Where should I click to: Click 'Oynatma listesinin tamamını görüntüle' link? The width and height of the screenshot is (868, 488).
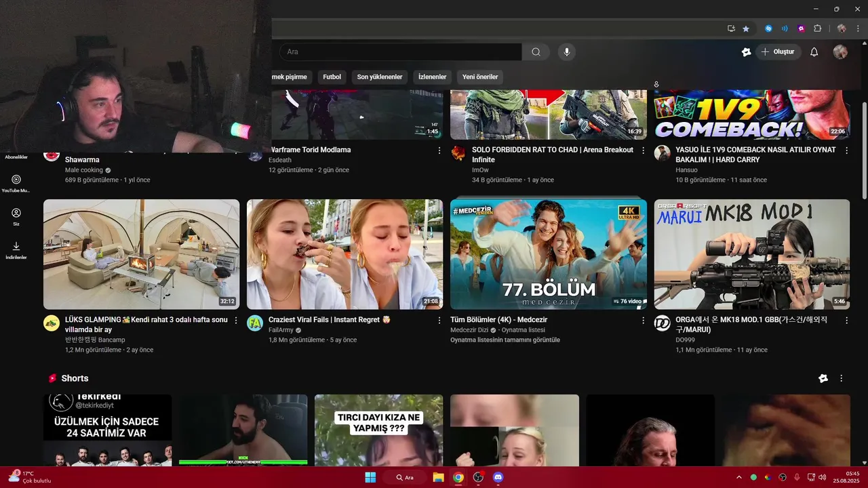505,340
